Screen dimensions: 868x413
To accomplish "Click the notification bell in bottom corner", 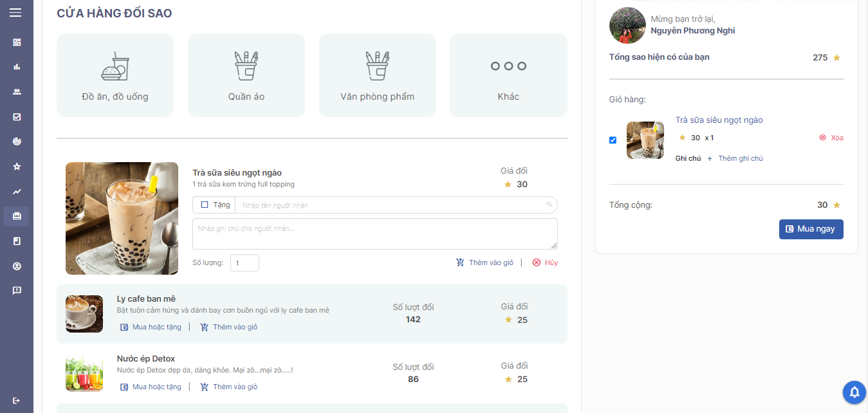I will pyautogui.click(x=854, y=392).
